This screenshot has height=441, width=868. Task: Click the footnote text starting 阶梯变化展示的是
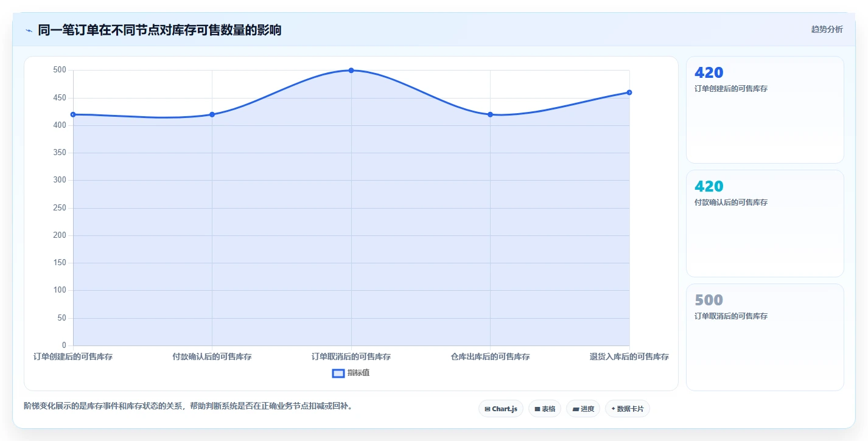pos(188,406)
